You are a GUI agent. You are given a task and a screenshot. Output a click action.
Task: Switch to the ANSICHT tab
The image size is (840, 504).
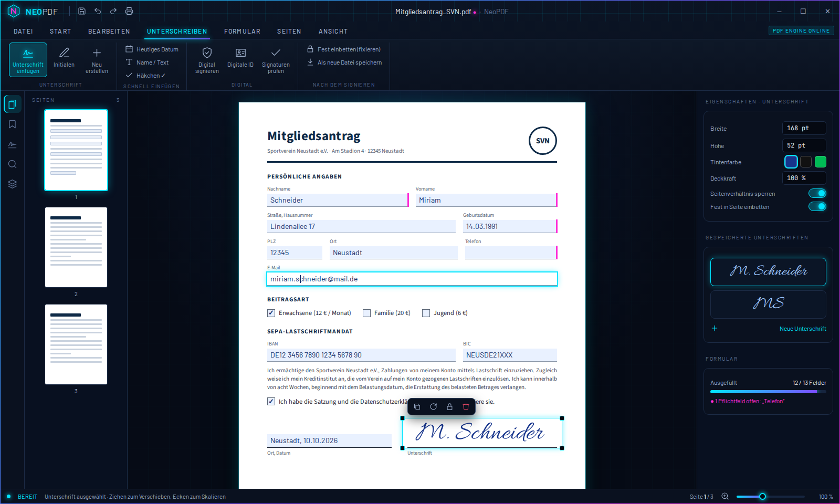point(333,31)
